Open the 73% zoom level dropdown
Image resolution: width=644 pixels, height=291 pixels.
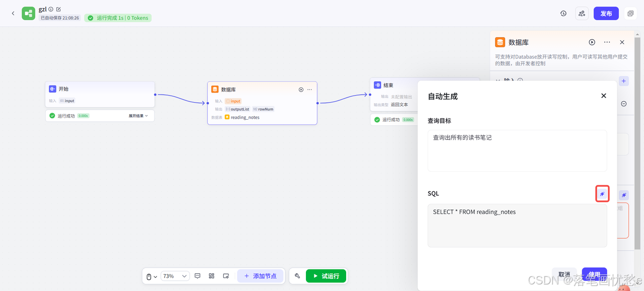[175, 276]
